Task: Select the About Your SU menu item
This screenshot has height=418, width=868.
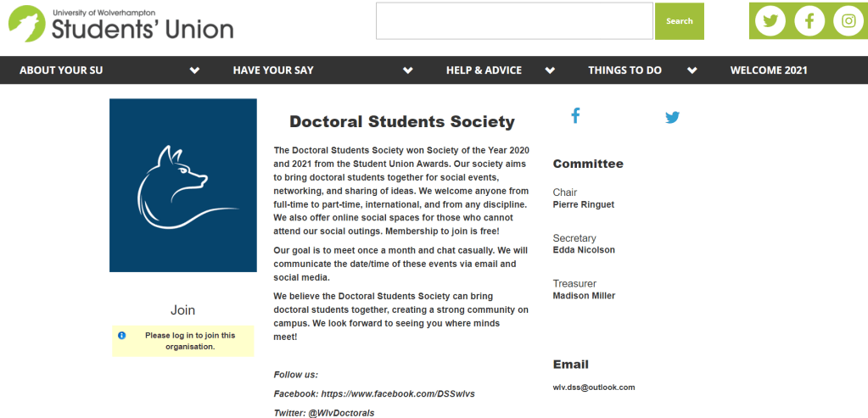Action: click(x=61, y=70)
